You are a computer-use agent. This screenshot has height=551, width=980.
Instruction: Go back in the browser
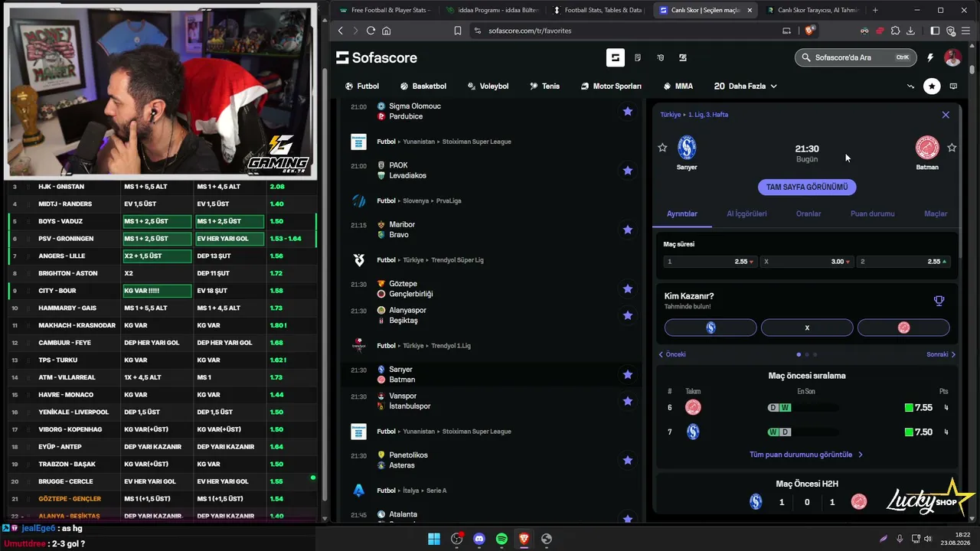[341, 31]
